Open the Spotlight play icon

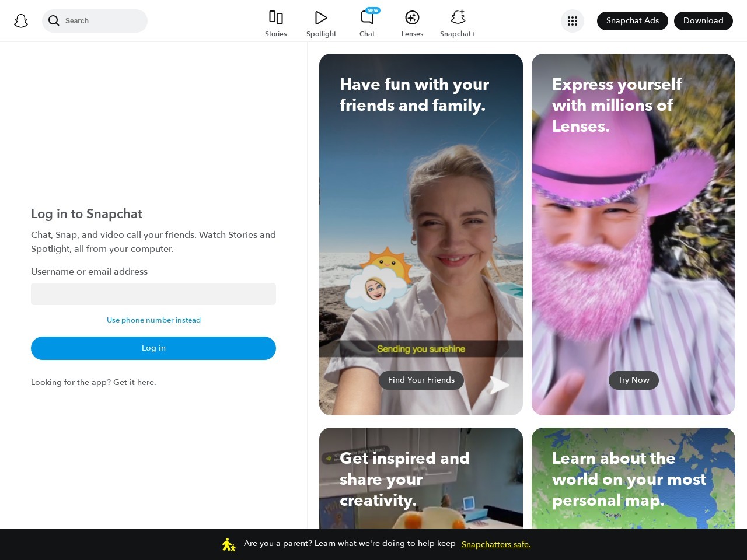321,17
